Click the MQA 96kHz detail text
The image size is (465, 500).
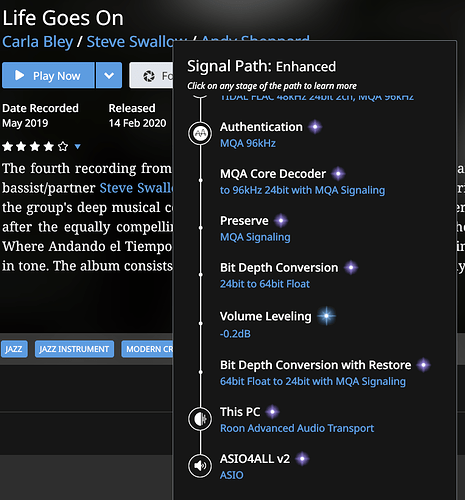click(248, 143)
